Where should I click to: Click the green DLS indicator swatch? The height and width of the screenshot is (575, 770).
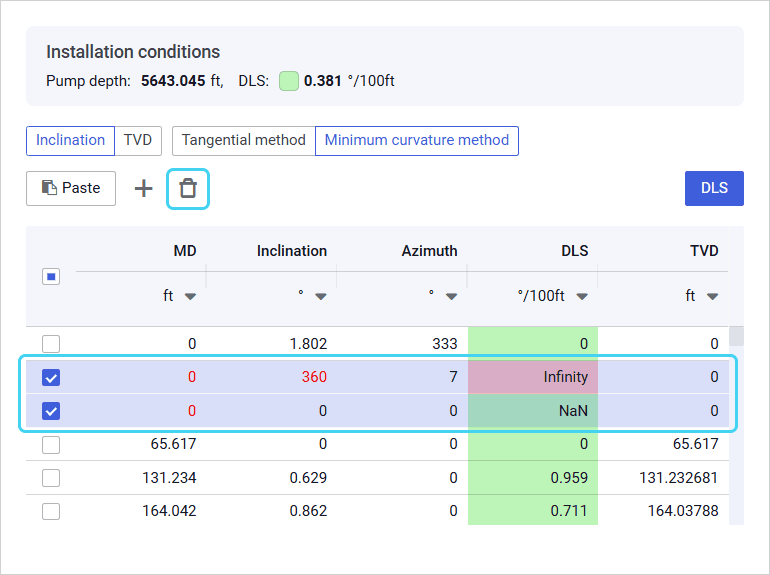point(289,81)
